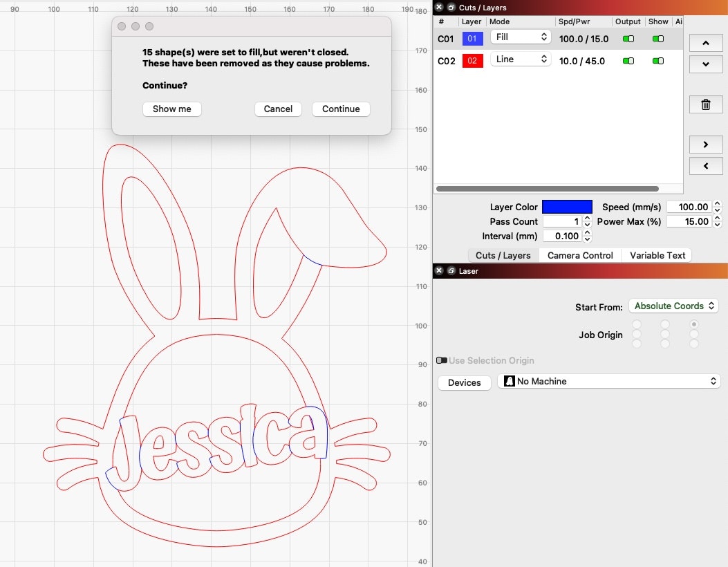Image resolution: width=728 pixels, height=567 pixels.
Task: Click the left arrow icon beside layer list
Action: coord(705,165)
